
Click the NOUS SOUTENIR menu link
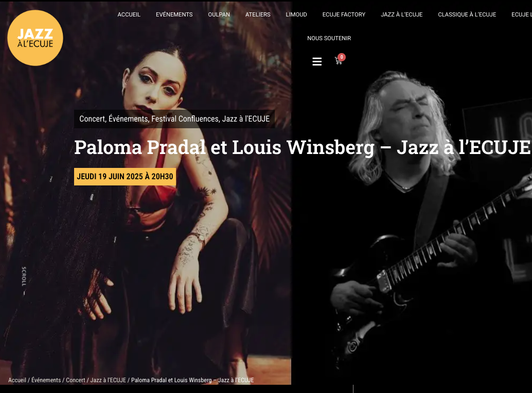329,39
